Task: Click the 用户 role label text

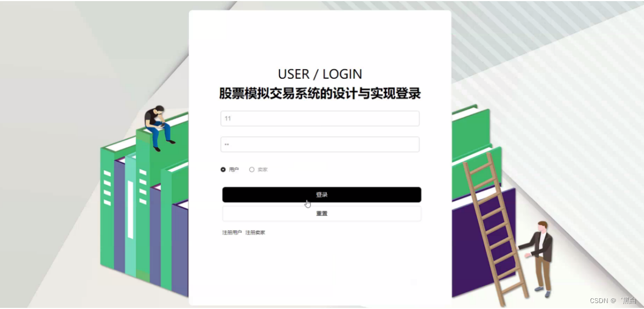Action: point(234,169)
